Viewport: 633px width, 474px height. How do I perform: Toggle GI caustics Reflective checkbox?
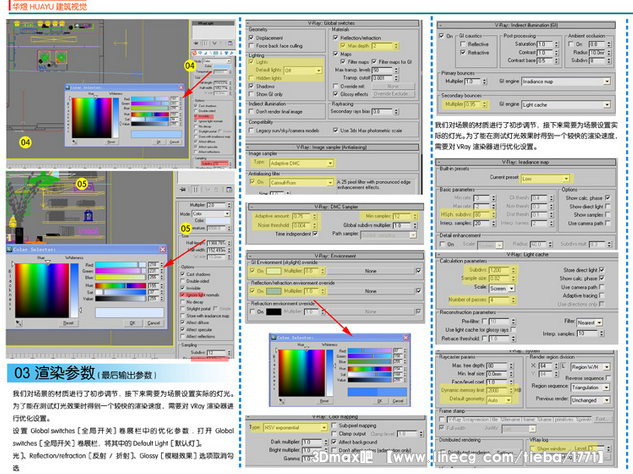coord(463,44)
